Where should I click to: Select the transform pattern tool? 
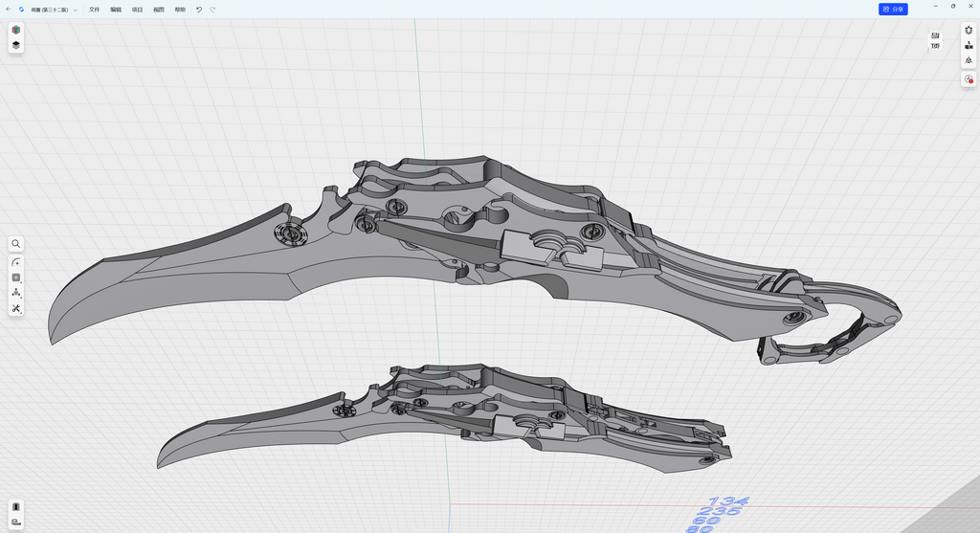(16, 293)
